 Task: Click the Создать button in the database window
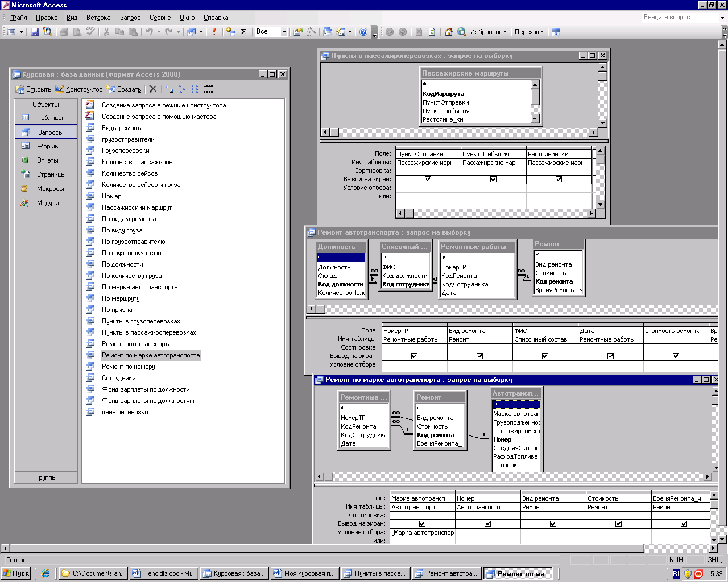click(x=125, y=89)
